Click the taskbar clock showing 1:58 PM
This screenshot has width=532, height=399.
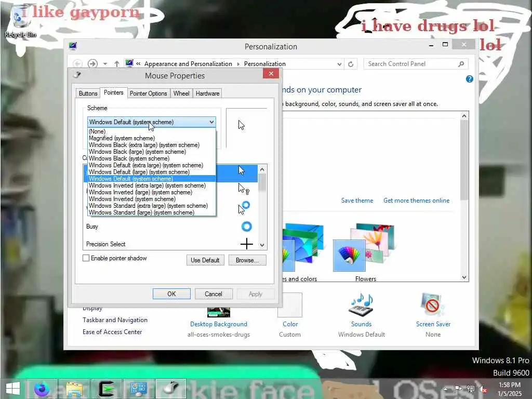510,389
